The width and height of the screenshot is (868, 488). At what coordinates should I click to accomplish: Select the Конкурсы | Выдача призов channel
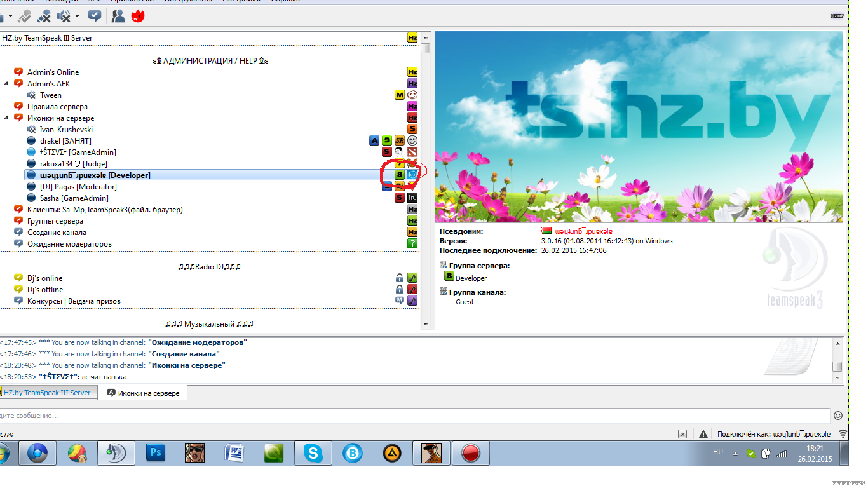pos(74,301)
